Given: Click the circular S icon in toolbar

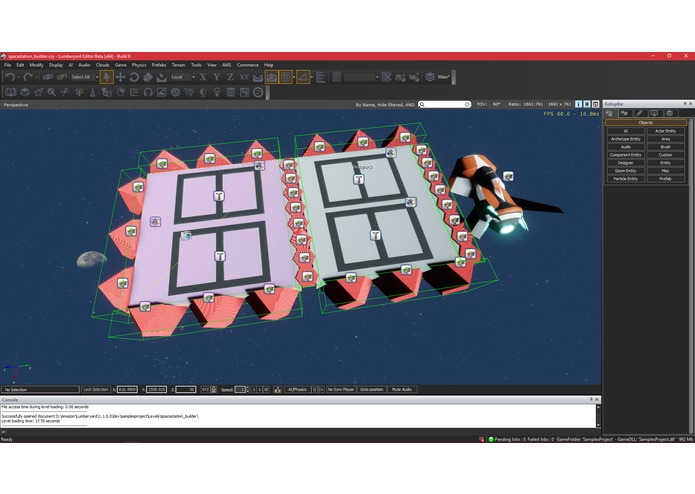Looking at the screenshot, I should (x=258, y=92).
